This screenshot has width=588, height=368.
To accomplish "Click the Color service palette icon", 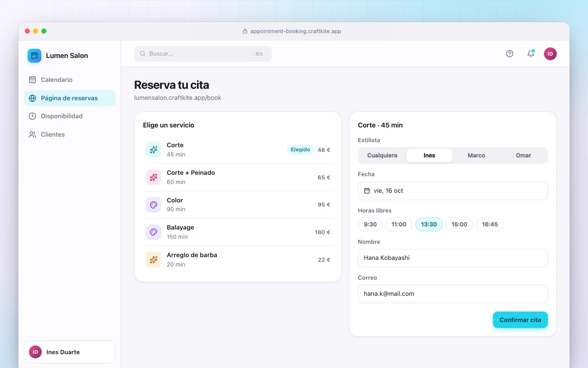I will point(153,205).
